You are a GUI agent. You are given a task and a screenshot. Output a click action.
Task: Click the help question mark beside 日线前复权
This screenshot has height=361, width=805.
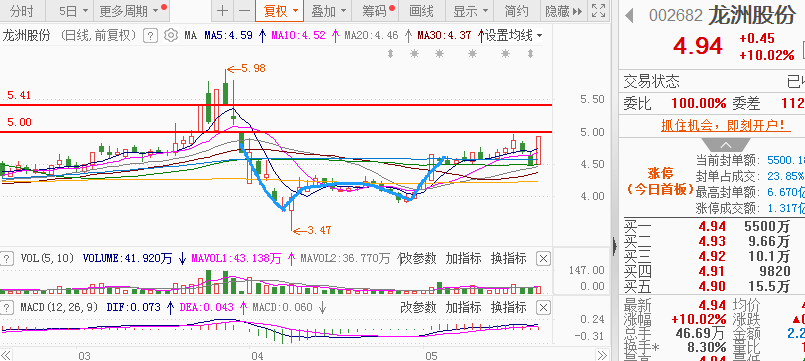coord(150,35)
